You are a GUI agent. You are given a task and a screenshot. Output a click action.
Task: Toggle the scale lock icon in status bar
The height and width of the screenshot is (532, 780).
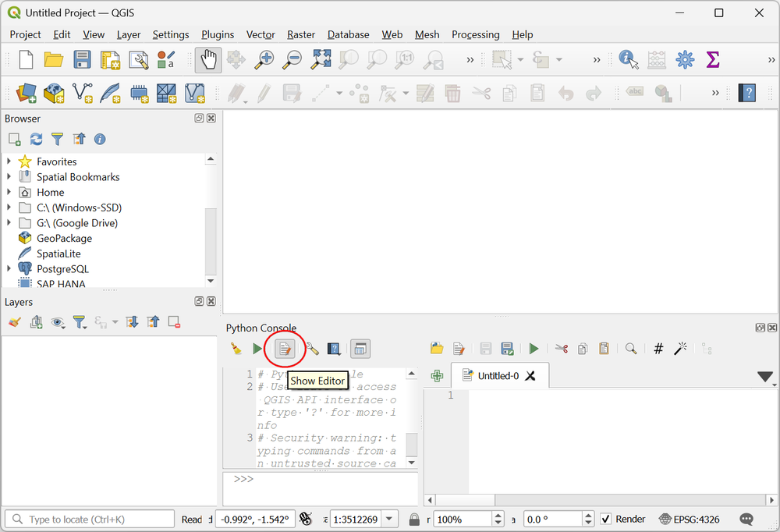click(x=414, y=519)
